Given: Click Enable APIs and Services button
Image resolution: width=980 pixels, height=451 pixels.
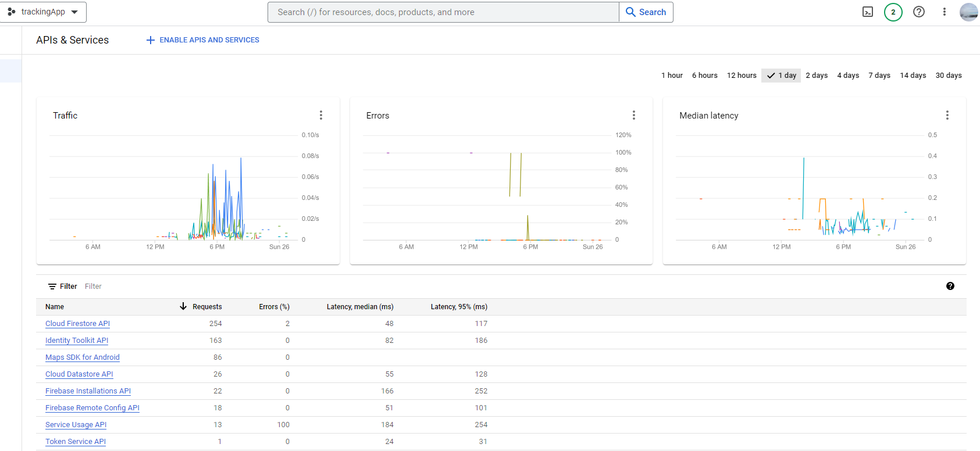Looking at the screenshot, I should tap(202, 40).
